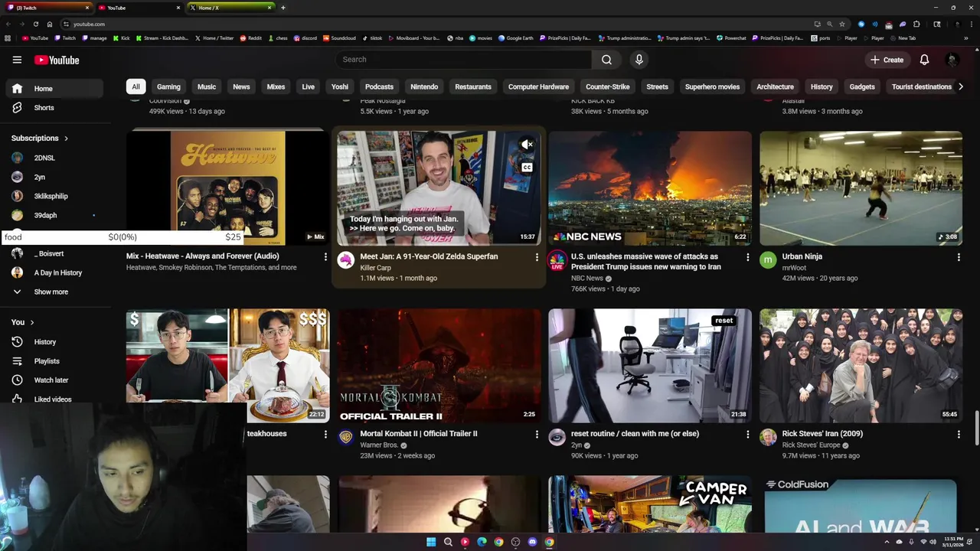The height and width of the screenshot is (551, 980).
Task: Open the Windows Start menu
Action: (431, 542)
